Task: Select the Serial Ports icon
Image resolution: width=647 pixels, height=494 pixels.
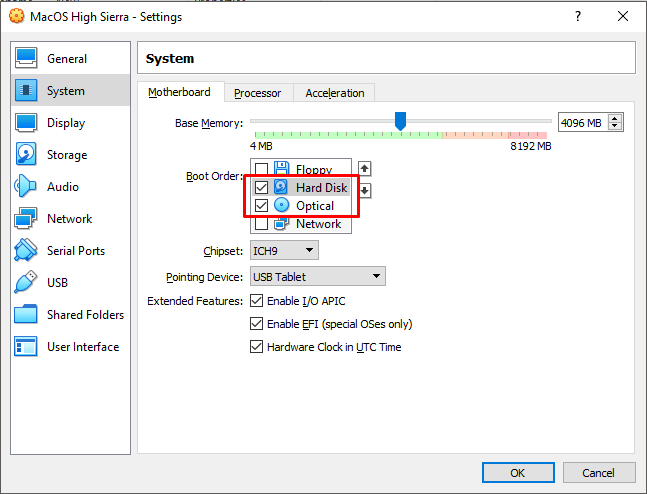Action: click(x=27, y=251)
